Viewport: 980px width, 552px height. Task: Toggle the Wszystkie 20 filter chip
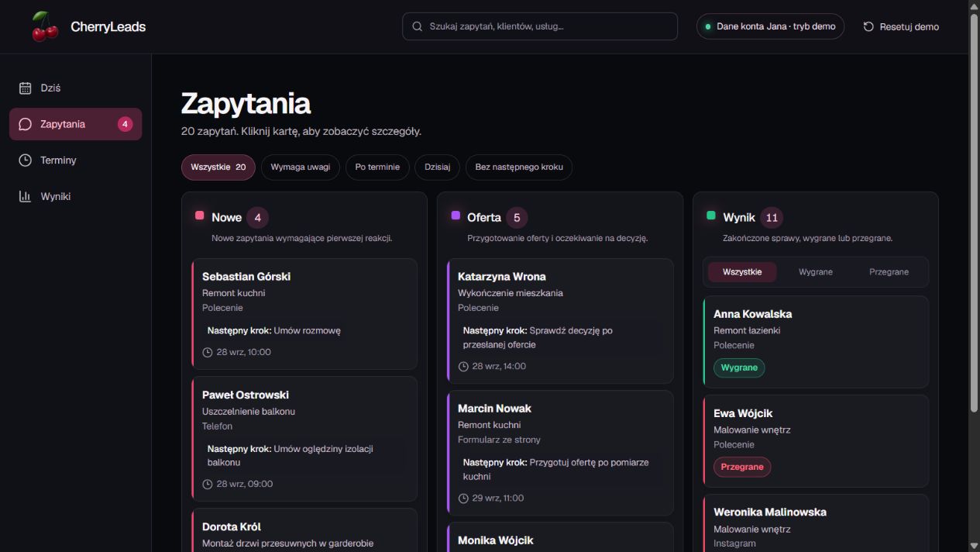pyautogui.click(x=218, y=167)
